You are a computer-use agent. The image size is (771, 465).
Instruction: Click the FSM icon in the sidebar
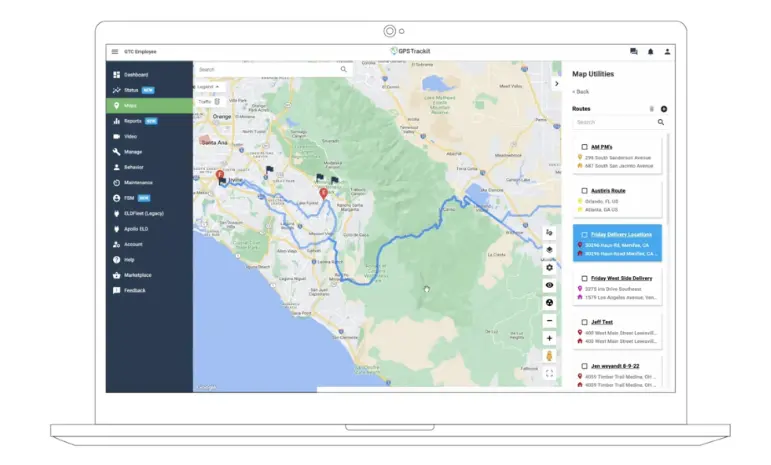(117, 198)
